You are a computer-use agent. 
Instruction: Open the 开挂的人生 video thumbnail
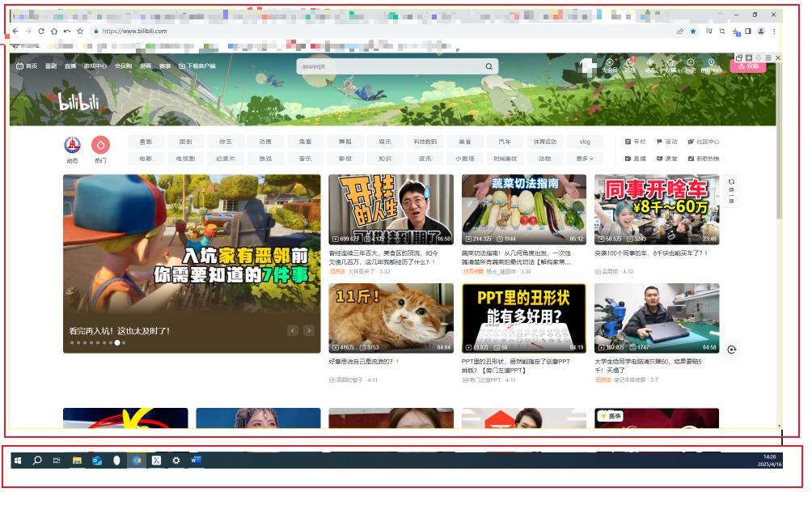tap(391, 210)
